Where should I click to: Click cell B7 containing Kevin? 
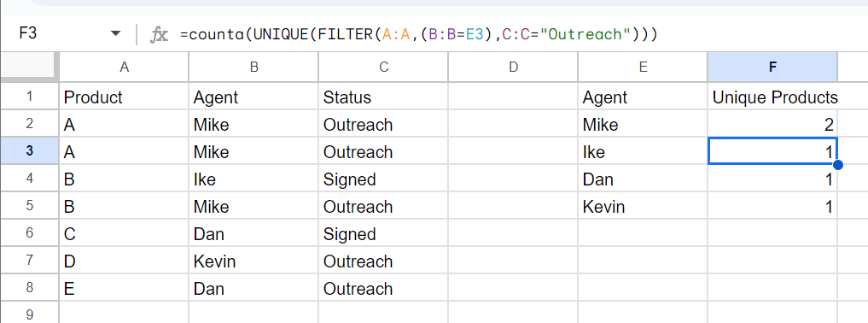[x=253, y=260]
